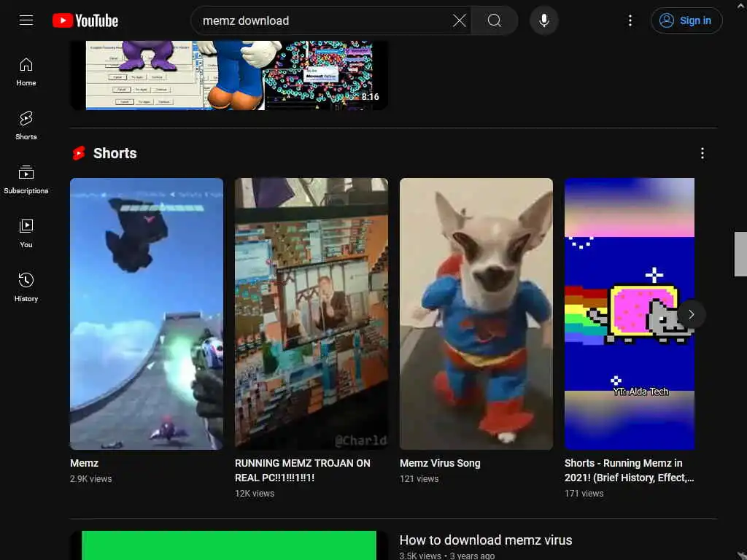Open the green video thumbnail at bottom
The width and height of the screenshot is (747, 560).
[228, 545]
